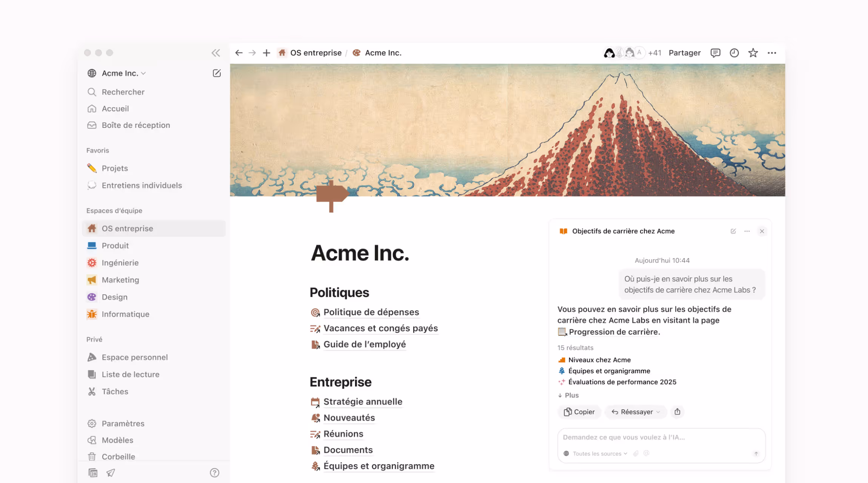Image resolution: width=868 pixels, height=483 pixels.
Task: Open Entretiens individuels favorite
Action: (154, 185)
